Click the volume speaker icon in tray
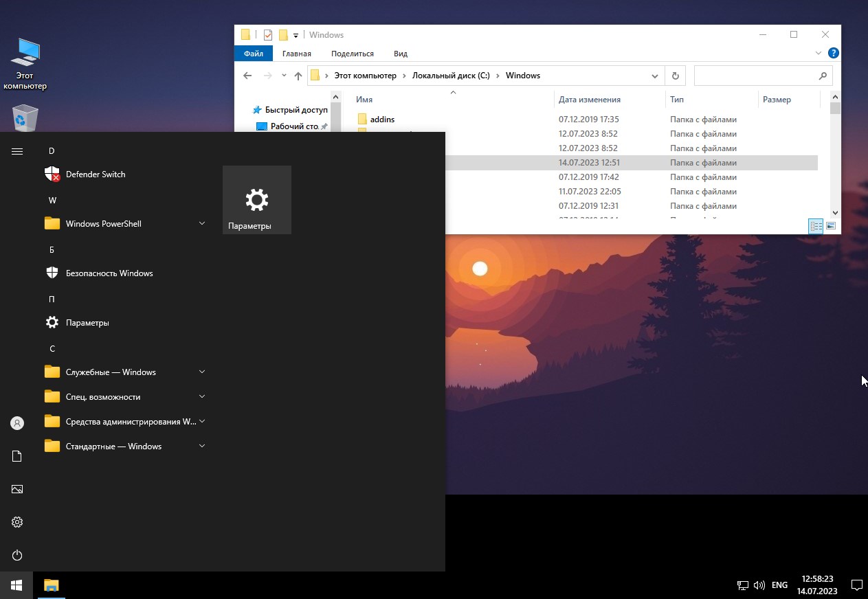This screenshot has width=868, height=599. [x=759, y=585]
